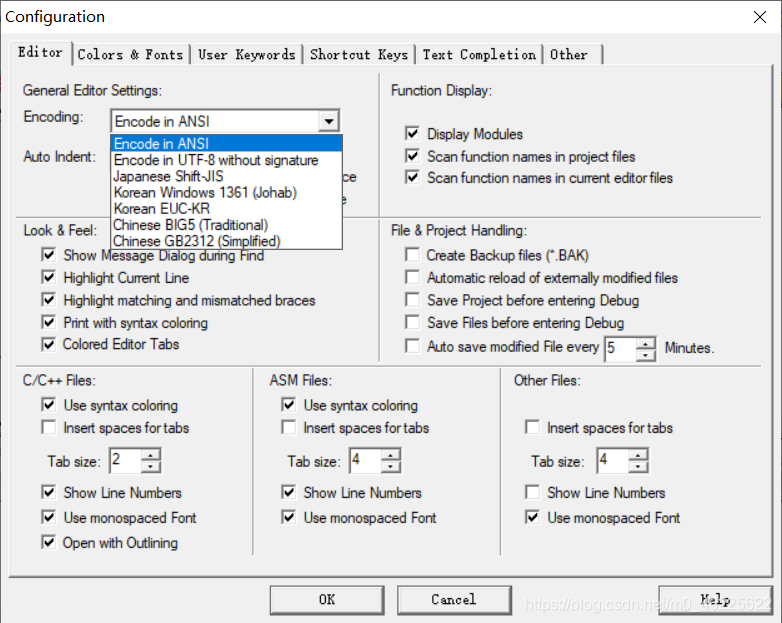Enable Save Project before entering Debug
Viewport: 782px width, 623px height.
tap(412, 300)
